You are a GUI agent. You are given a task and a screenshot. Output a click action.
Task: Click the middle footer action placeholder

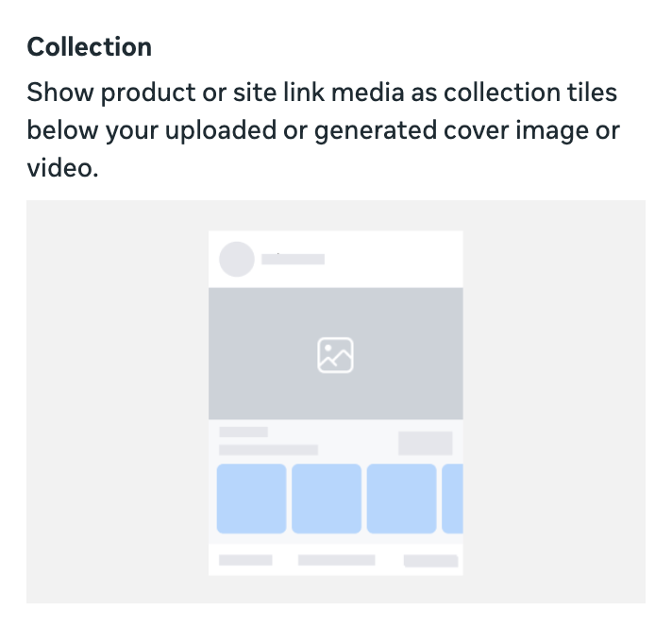(336, 560)
